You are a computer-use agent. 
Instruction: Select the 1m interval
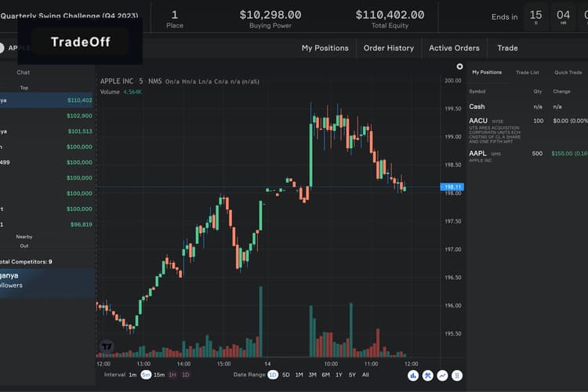132,375
